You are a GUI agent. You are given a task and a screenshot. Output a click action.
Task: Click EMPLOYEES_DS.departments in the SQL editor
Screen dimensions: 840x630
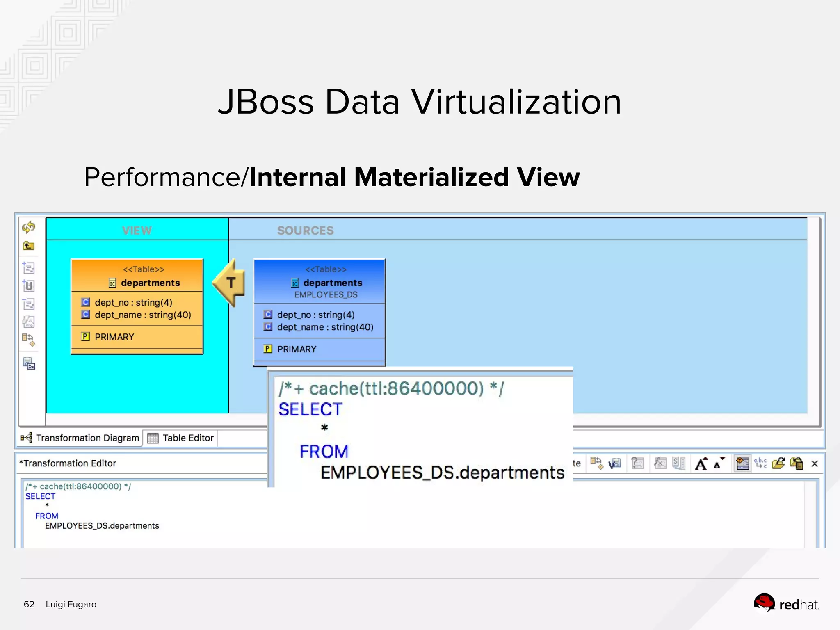(102, 526)
